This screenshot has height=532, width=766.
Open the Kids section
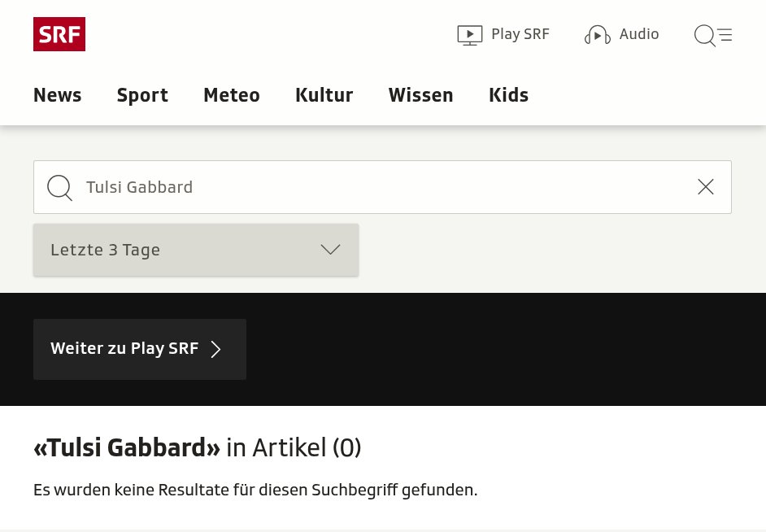(x=508, y=95)
